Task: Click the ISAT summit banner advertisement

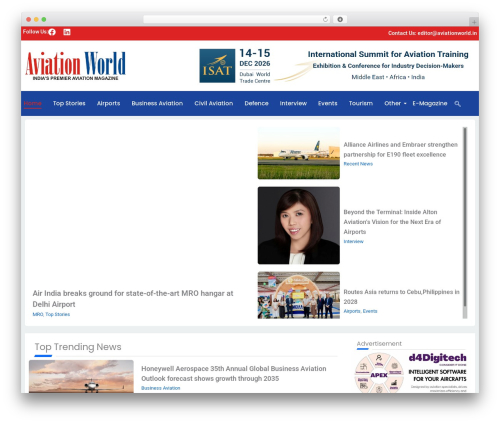Action: pos(334,66)
